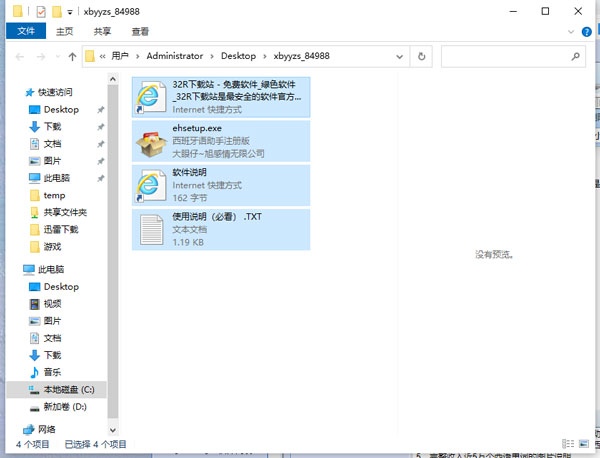Viewport: 600px width, 458px height.
Task: Click the pin icon beside 下载
Action: pos(101,127)
